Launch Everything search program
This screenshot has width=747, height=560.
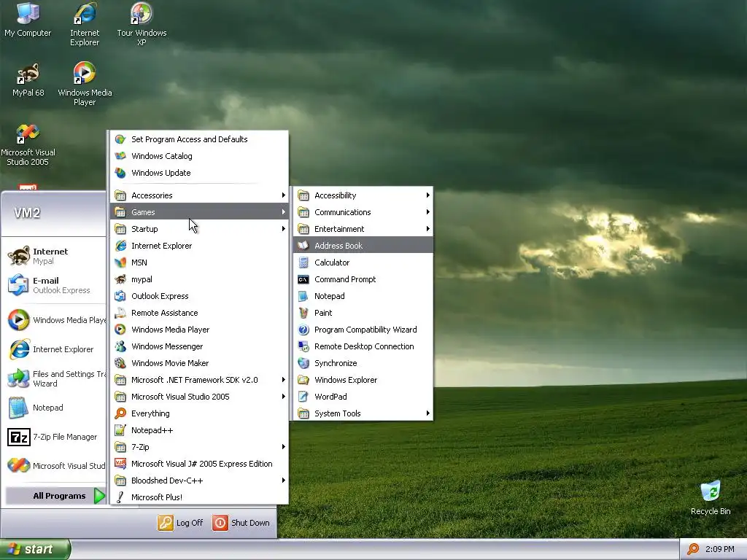point(199,413)
